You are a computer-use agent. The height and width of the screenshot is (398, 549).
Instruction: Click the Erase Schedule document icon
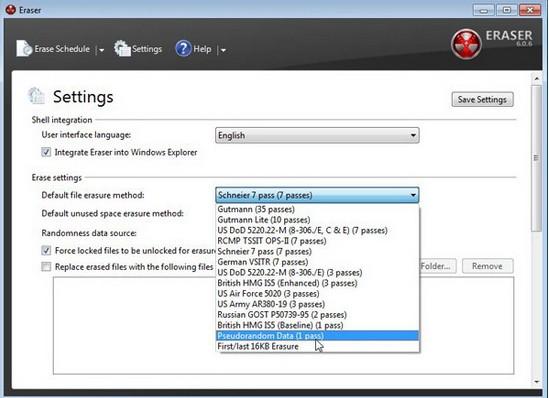pyautogui.click(x=24, y=48)
